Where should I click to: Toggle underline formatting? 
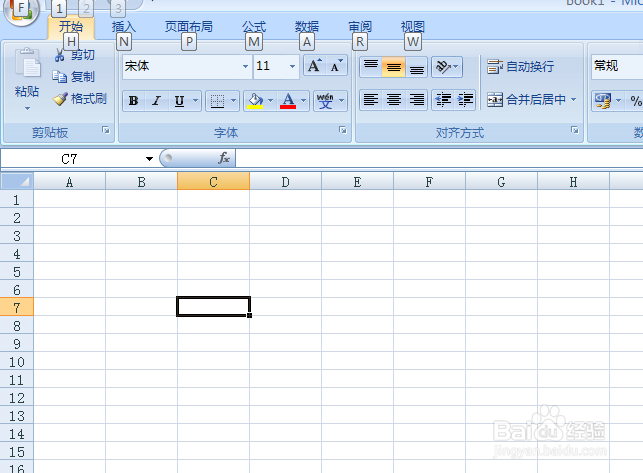click(179, 101)
